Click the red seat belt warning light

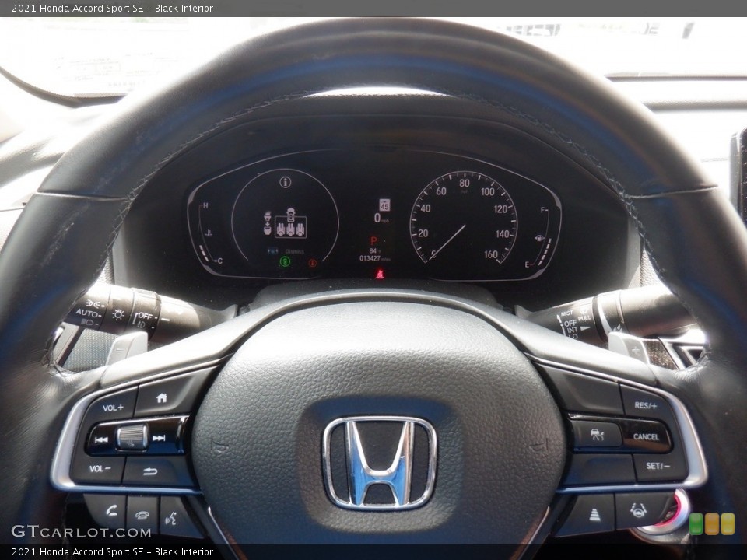point(380,274)
